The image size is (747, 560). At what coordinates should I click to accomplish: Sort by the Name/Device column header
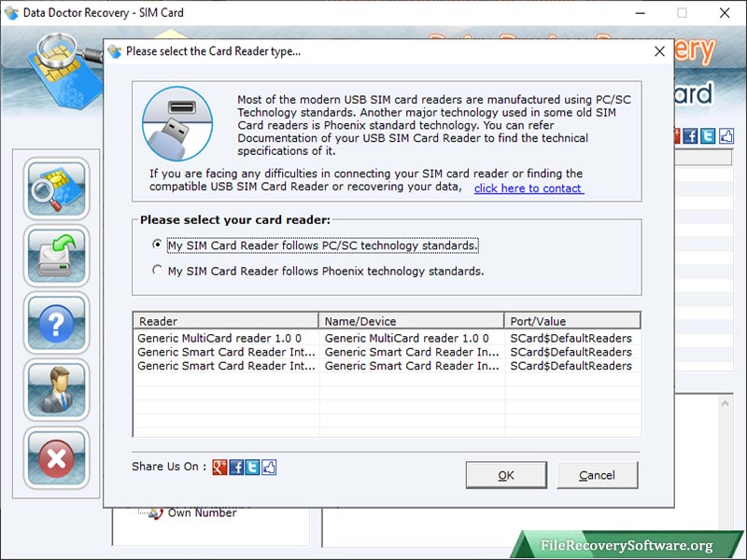pos(412,321)
